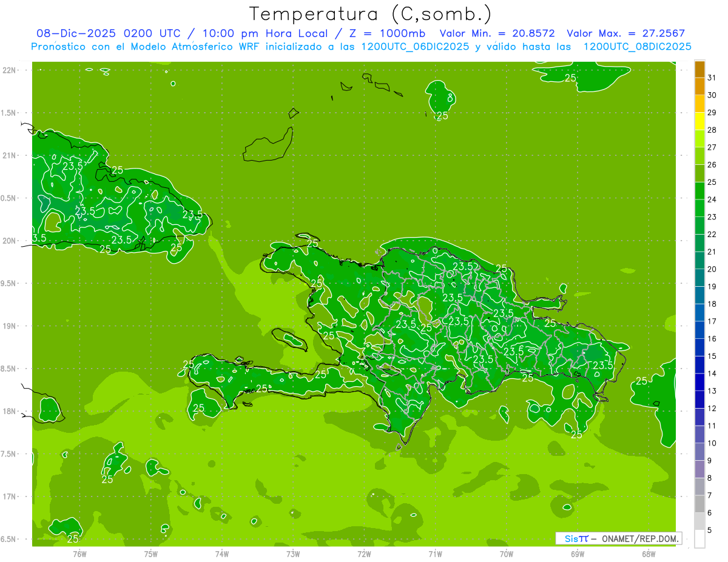Click the green color bar segment between 24 and 25
Image resolution: width=728 pixels, height=562 pixels.
click(699, 191)
